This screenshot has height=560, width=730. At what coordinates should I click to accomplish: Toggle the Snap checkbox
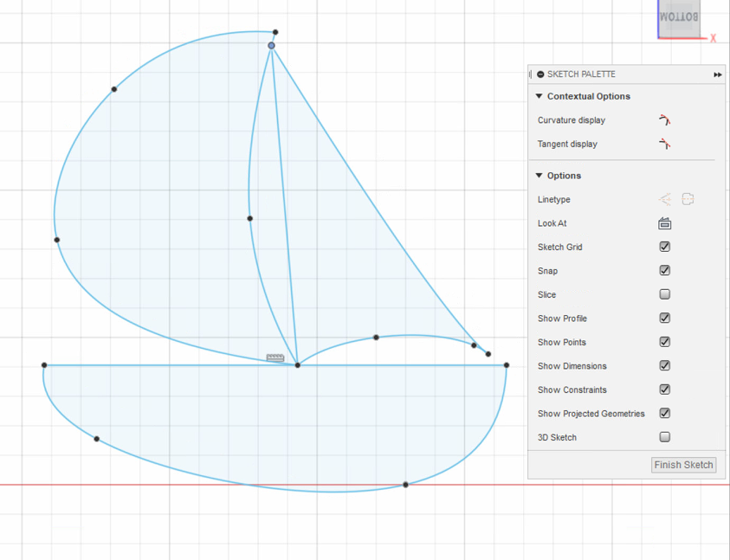click(x=665, y=270)
